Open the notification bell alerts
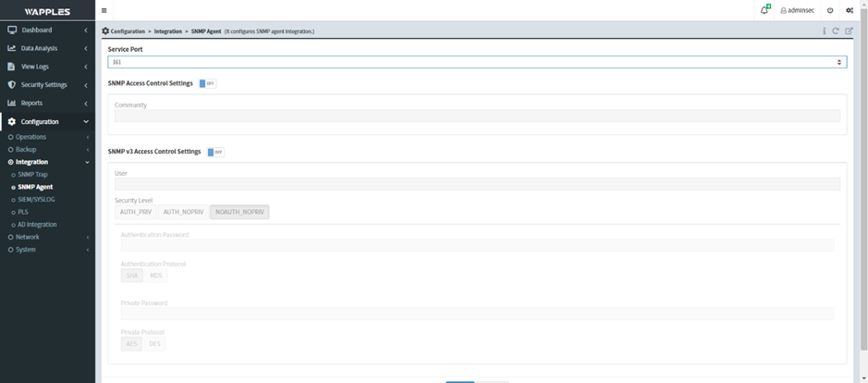Image resolution: width=868 pixels, height=383 pixels. [764, 10]
